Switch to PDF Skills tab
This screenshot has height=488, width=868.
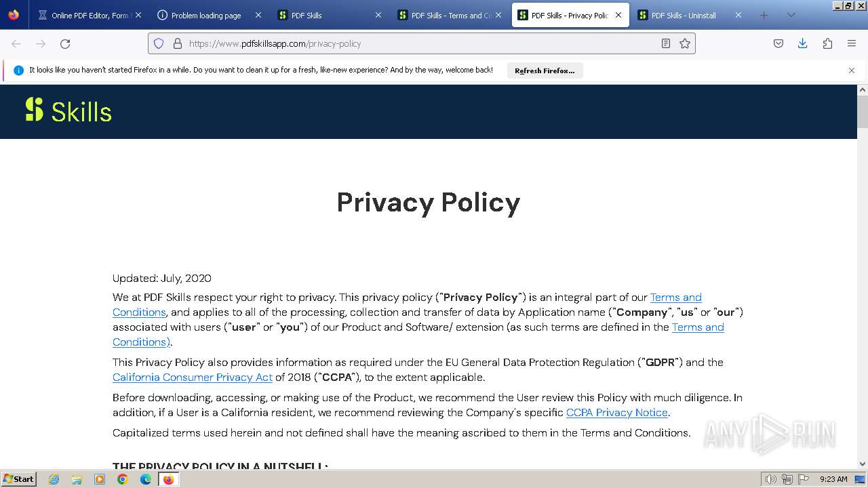click(x=329, y=15)
